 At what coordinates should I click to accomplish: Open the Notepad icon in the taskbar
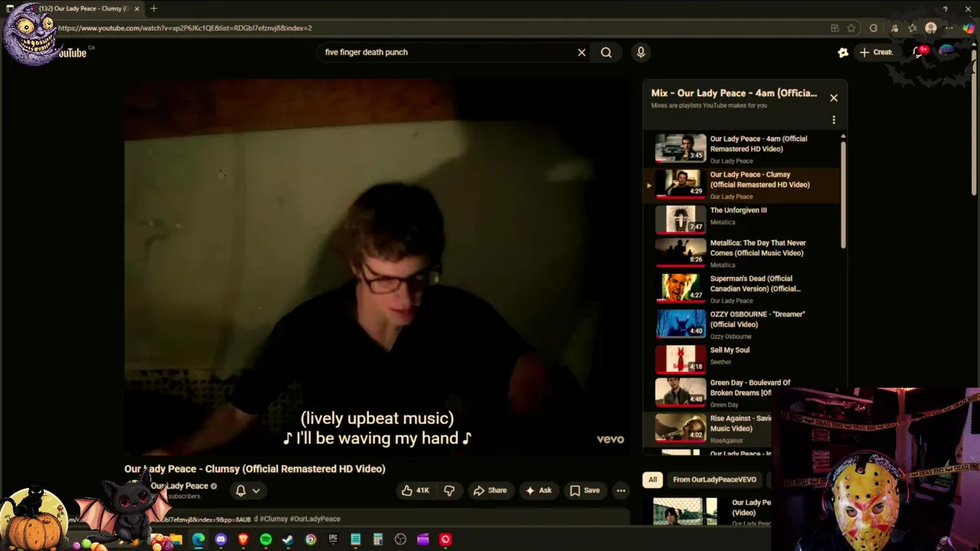click(x=355, y=540)
